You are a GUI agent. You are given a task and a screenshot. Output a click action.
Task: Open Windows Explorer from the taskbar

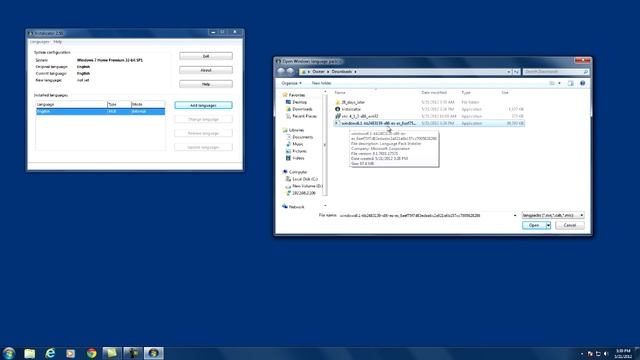pyautogui.click(x=30, y=353)
